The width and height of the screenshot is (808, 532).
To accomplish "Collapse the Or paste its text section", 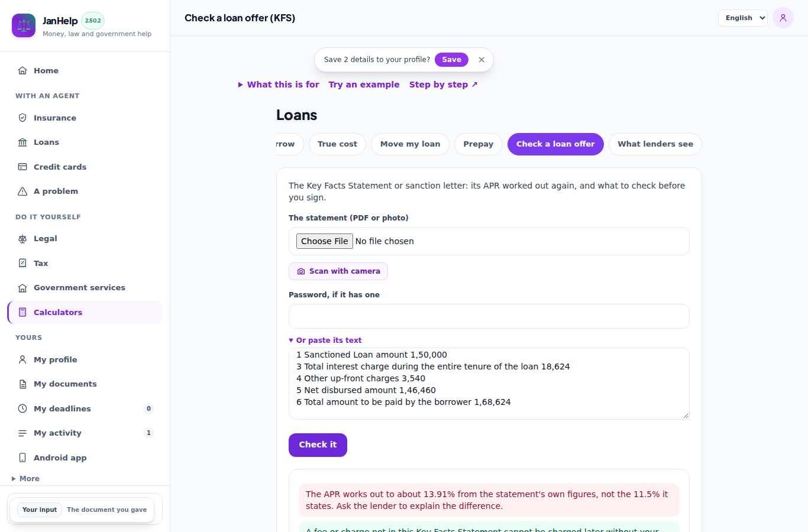I will (325, 340).
